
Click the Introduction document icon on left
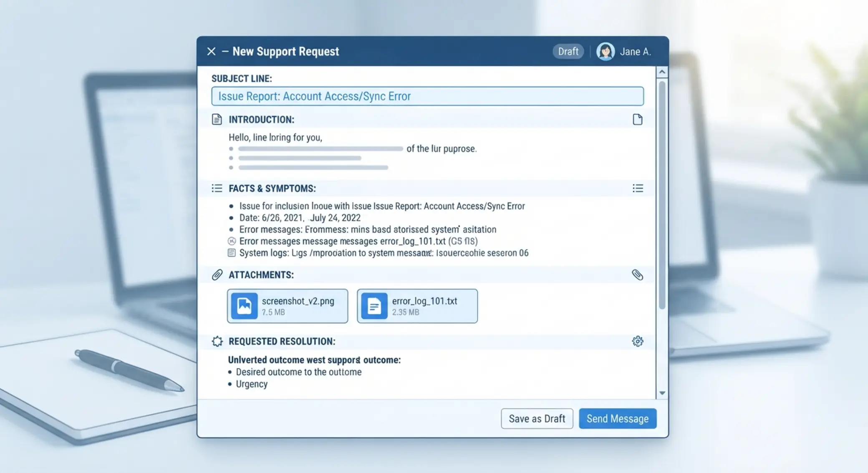pyautogui.click(x=217, y=119)
